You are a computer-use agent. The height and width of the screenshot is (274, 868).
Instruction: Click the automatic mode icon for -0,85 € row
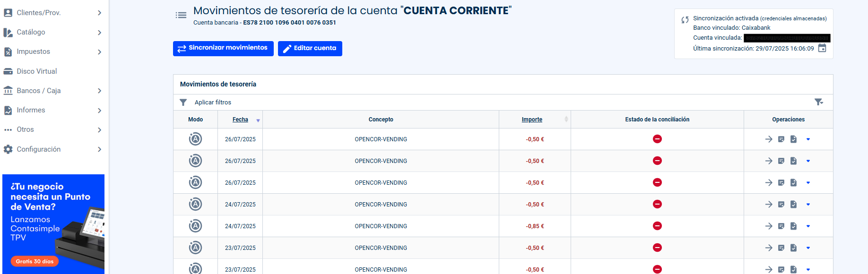click(x=195, y=226)
